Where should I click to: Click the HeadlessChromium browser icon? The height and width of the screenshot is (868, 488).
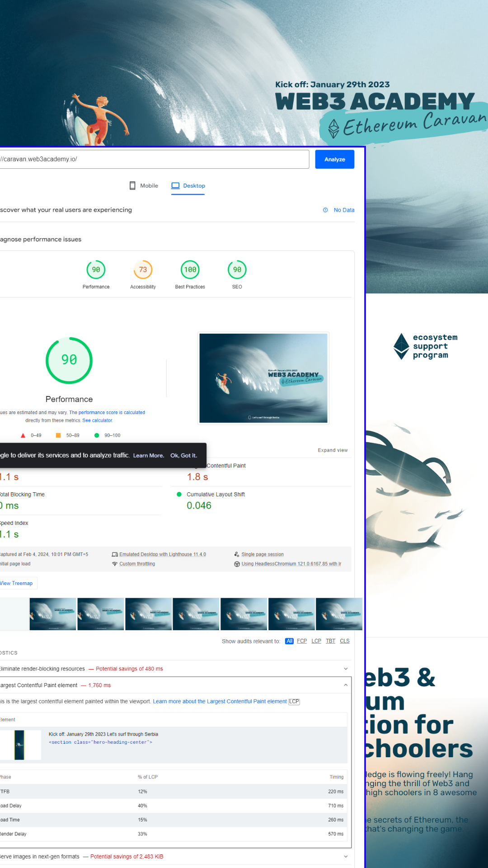coord(237,564)
